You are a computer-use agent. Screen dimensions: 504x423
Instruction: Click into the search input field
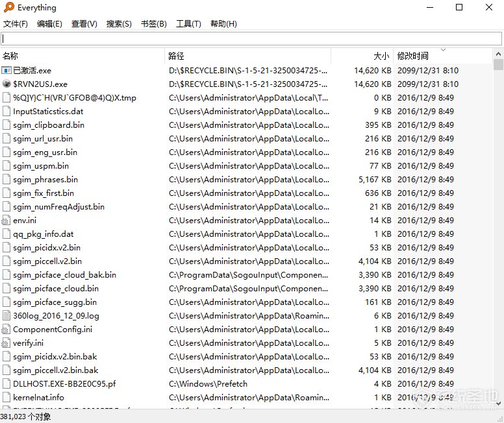(251, 38)
